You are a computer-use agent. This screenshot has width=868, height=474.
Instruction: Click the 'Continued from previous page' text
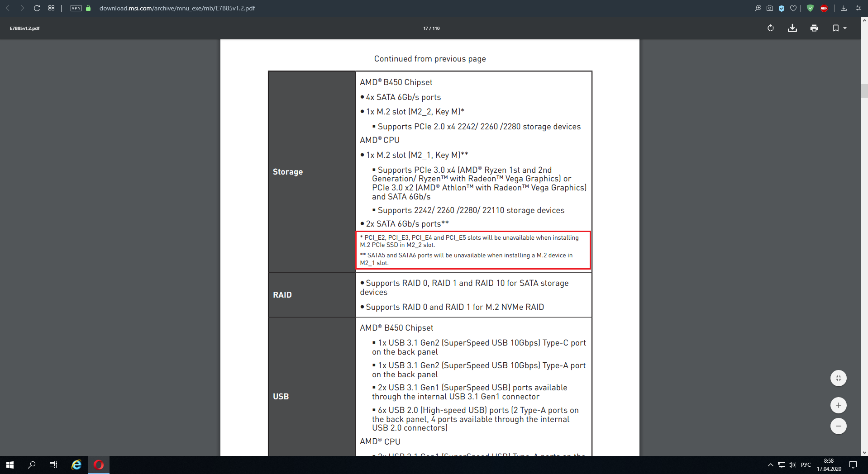430,59
